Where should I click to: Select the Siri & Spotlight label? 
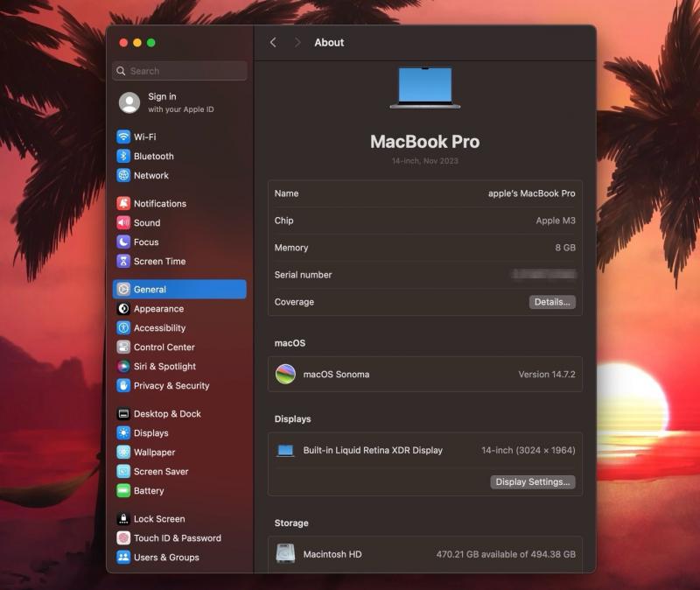click(x=164, y=366)
